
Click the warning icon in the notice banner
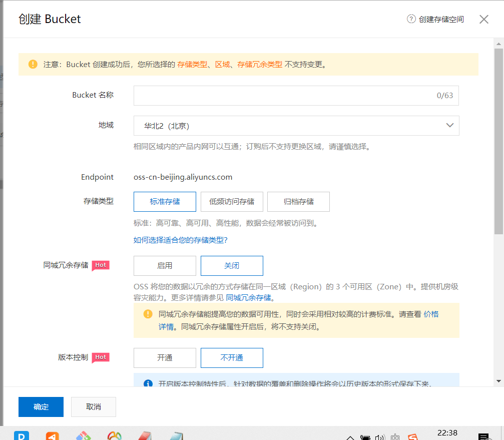[33, 64]
